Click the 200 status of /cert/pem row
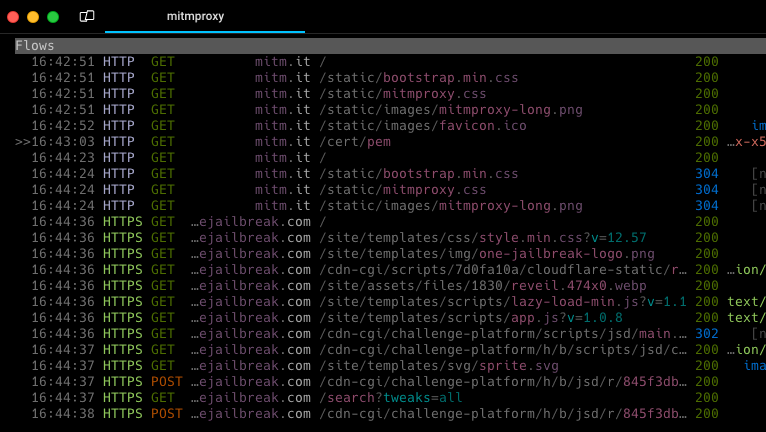766x432 pixels. coord(707,142)
